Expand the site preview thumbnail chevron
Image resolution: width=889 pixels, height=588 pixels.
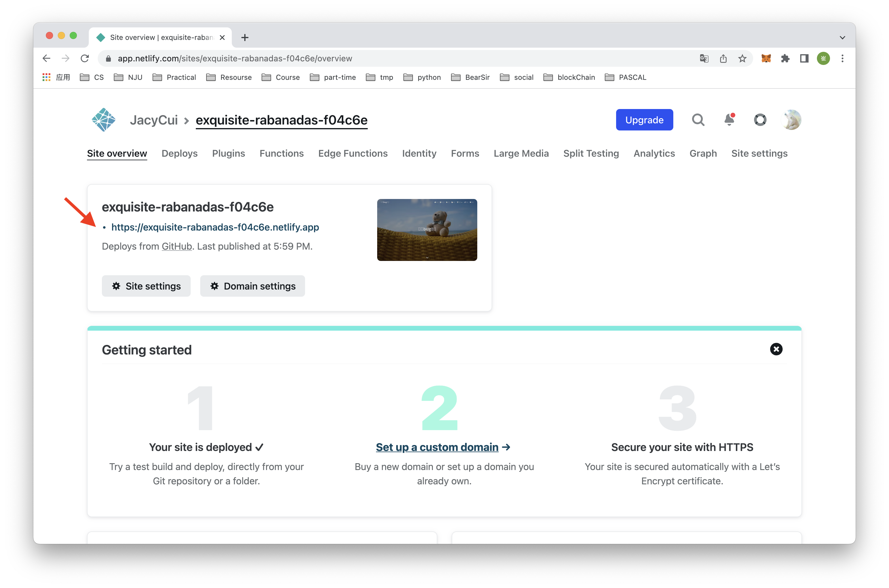[x=427, y=257]
